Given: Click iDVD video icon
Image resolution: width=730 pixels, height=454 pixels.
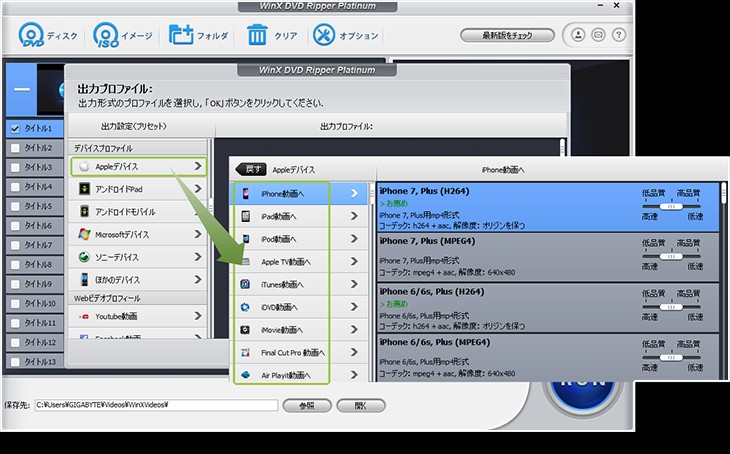Looking at the screenshot, I should (245, 307).
